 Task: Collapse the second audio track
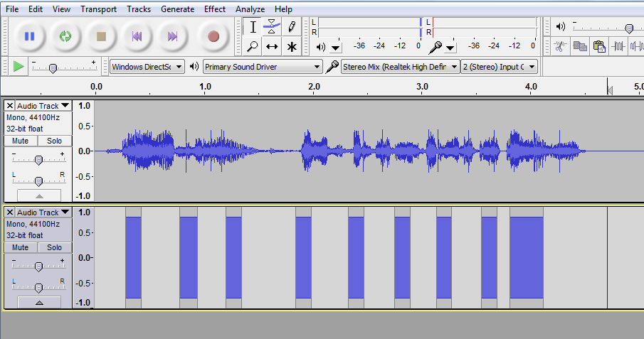pyautogui.click(x=39, y=303)
